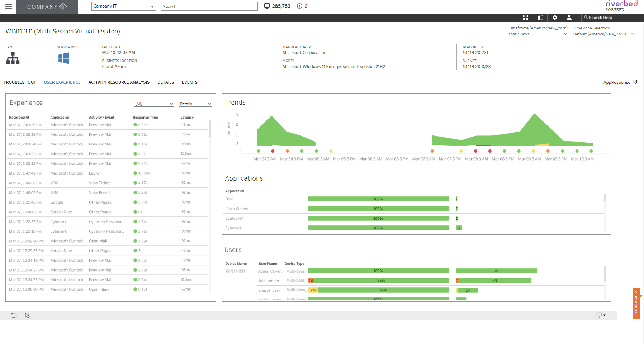The image size is (644, 344).
Task: Click the Cloud-Azure business location
Action: [x=114, y=67]
